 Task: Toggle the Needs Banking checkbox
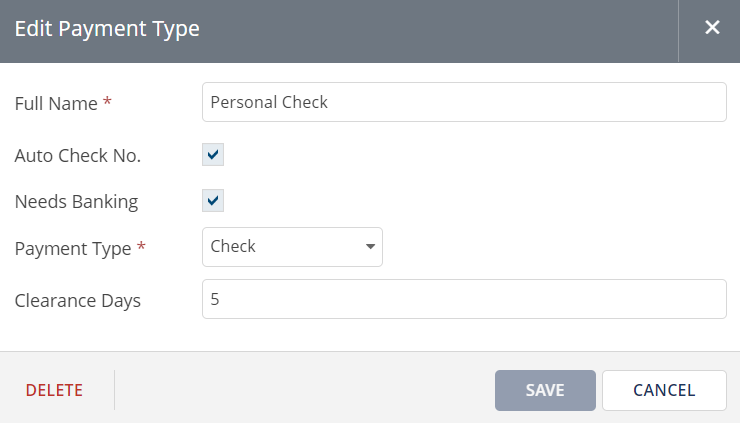[213, 201]
